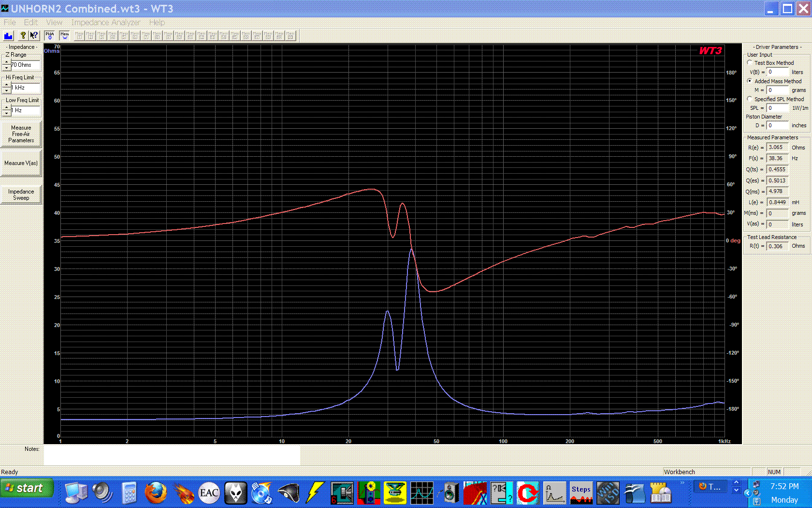This screenshot has height=508, width=812.
Task: Open help via the question mark icon
Action: (x=23, y=36)
